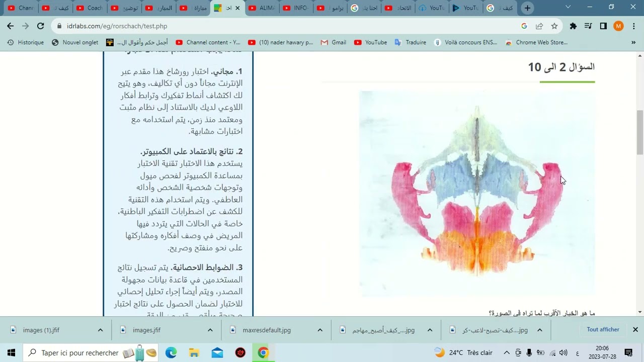This screenshot has height=362, width=644.
Task: Open media control icon in toolbar
Action: pos(588,26)
